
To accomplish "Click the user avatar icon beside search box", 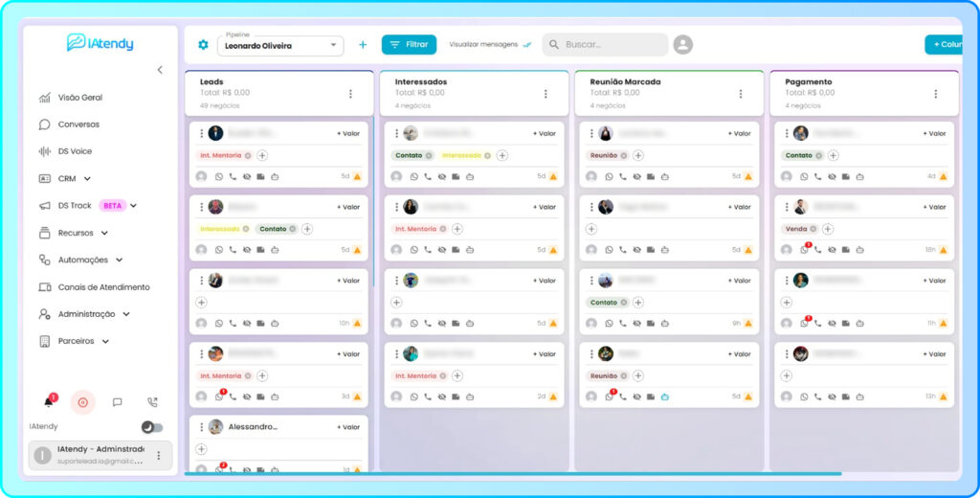I will [x=682, y=44].
